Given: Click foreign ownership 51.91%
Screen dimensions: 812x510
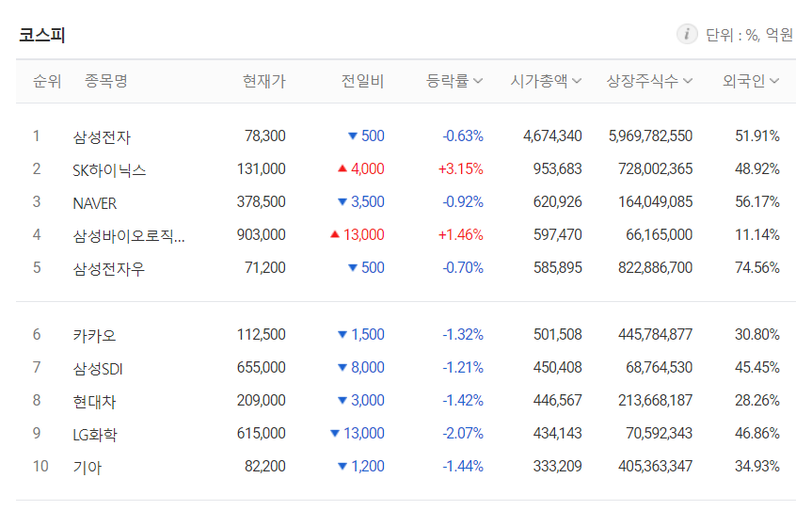Looking at the screenshot, I should [x=757, y=135].
